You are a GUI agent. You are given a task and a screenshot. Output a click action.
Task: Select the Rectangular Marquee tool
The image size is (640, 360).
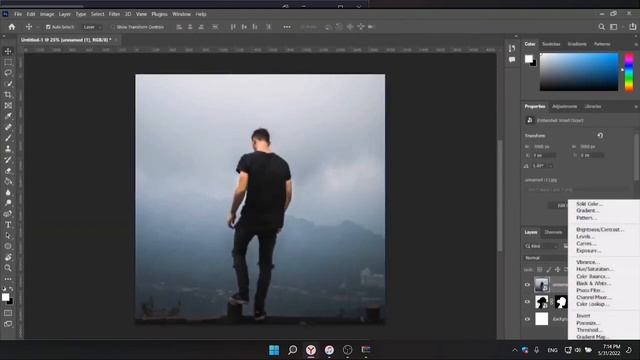point(8,62)
